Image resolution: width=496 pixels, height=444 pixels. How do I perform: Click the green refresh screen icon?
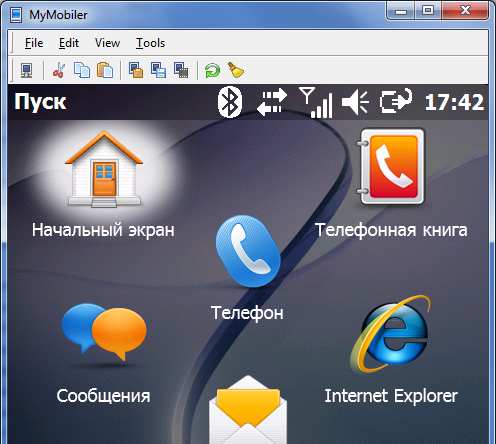click(212, 70)
